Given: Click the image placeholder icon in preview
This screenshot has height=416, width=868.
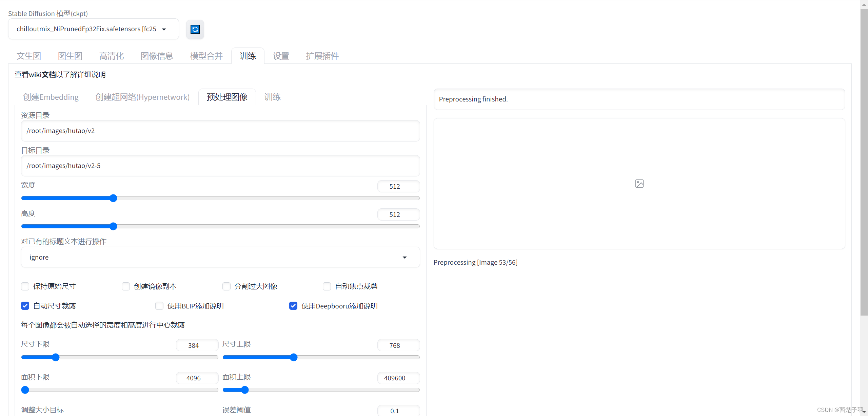Looking at the screenshot, I should tap(639, 184).
